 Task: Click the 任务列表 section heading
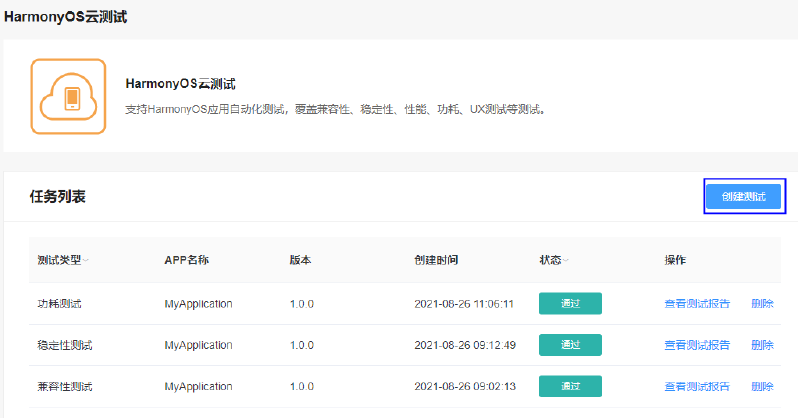(x=58, y=197)
